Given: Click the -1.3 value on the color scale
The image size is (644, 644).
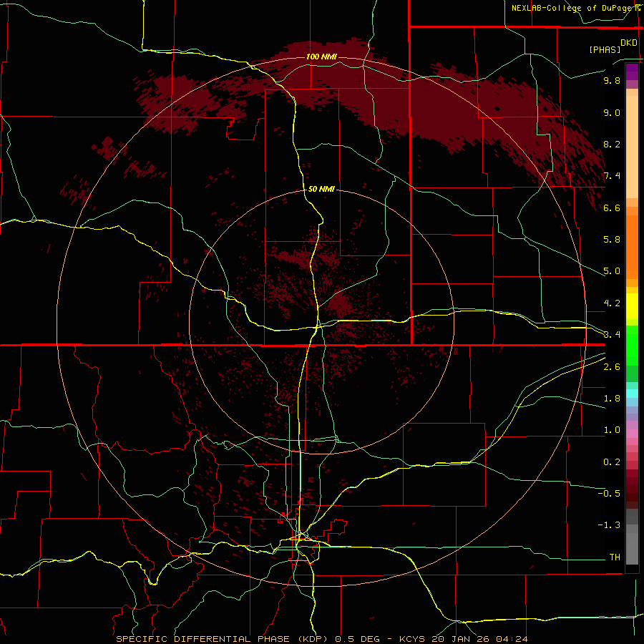Looking at the screenshot, I should click(609, 525).
